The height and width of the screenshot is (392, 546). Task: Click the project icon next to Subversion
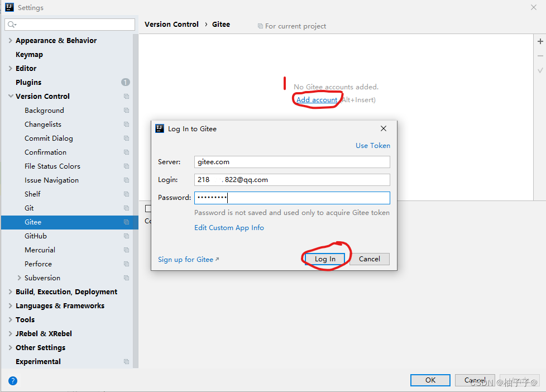126,278
